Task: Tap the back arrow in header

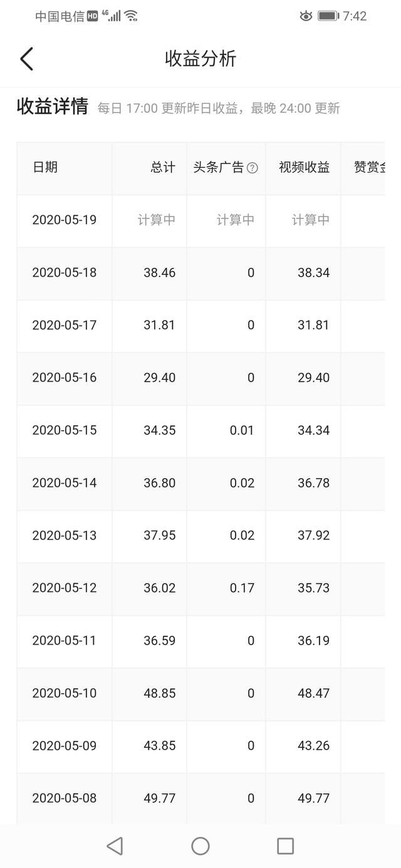Action: (x=26, y=59)
